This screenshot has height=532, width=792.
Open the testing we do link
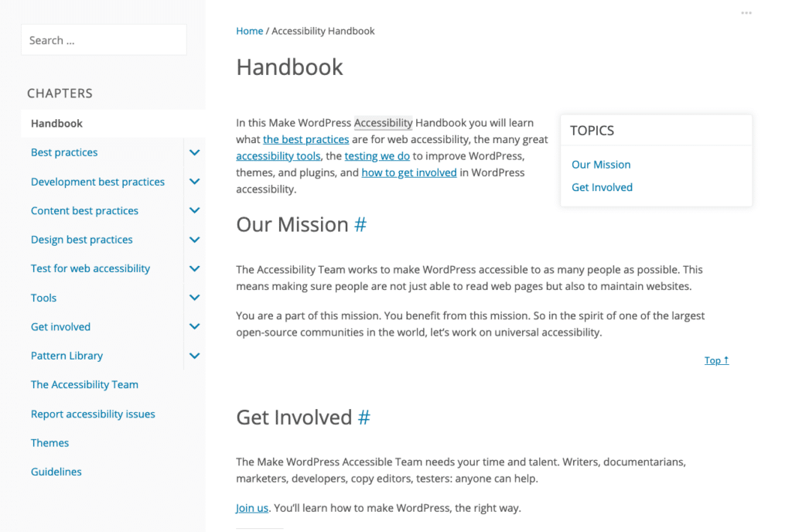coord(377,155)
